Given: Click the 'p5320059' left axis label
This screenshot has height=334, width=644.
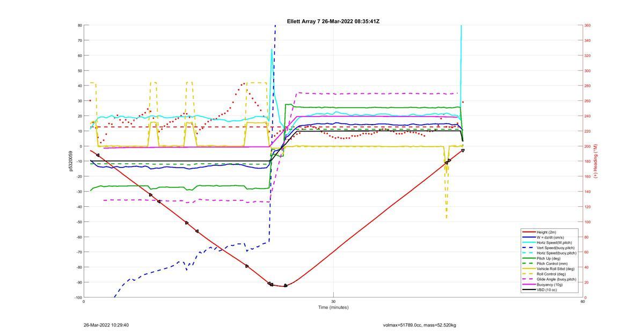Looking at the screenshot, I should pyautogui.click(x=70, y=161).
